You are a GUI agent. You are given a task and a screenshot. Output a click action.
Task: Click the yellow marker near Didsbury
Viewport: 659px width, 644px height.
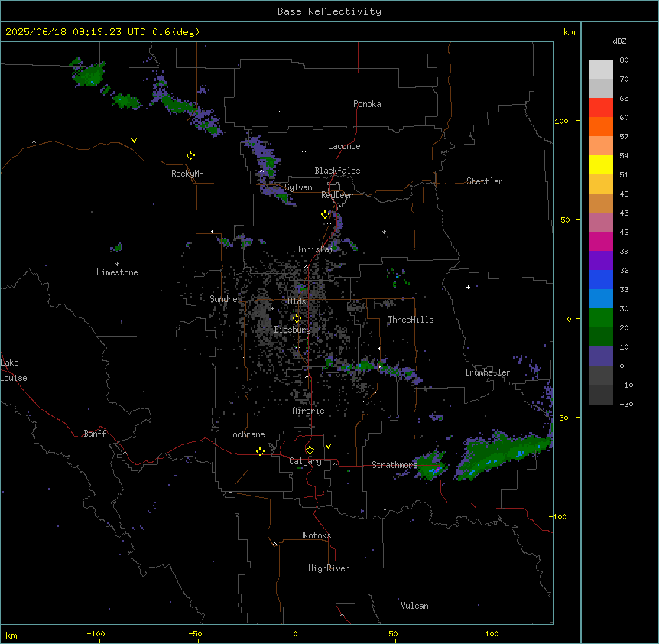(297, 319)
